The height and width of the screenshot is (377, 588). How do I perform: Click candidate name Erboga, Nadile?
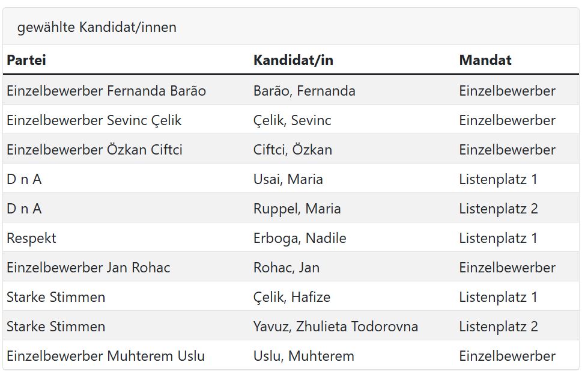pyautogui.click(x=300, y=238)
